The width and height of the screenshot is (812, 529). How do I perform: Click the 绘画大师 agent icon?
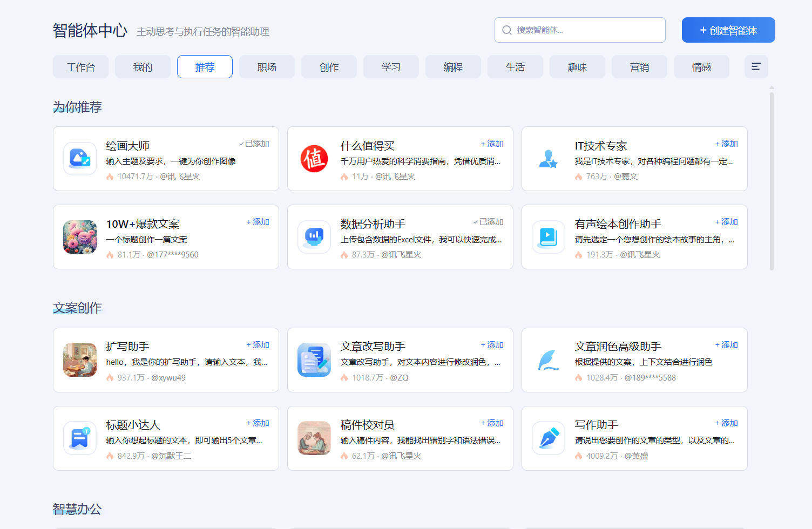tap(80, 159)
